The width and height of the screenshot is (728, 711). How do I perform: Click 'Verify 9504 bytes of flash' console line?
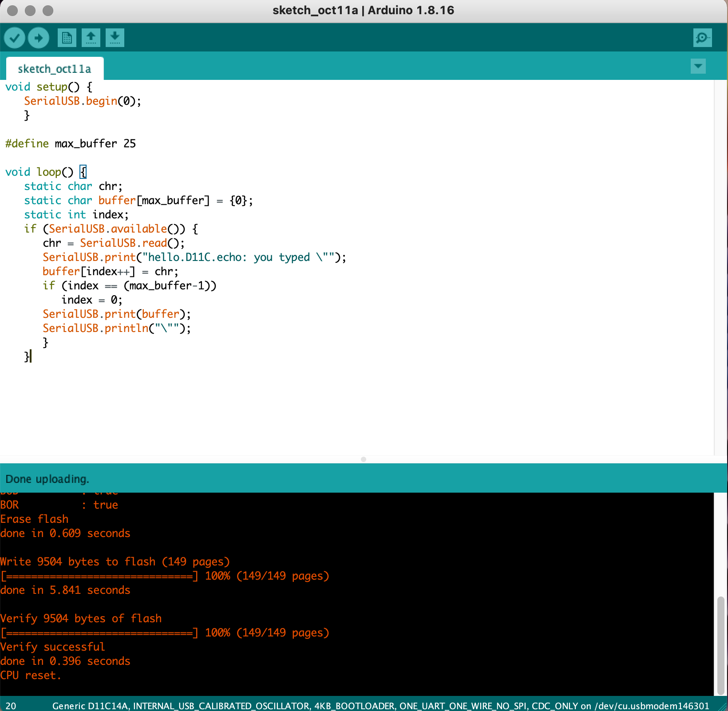(x=81, y=618)
